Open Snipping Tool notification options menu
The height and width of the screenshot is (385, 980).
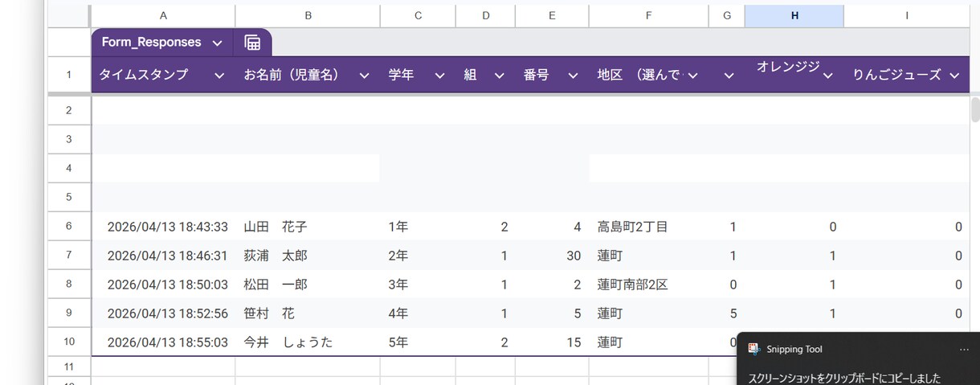click(x=964, y=350)
